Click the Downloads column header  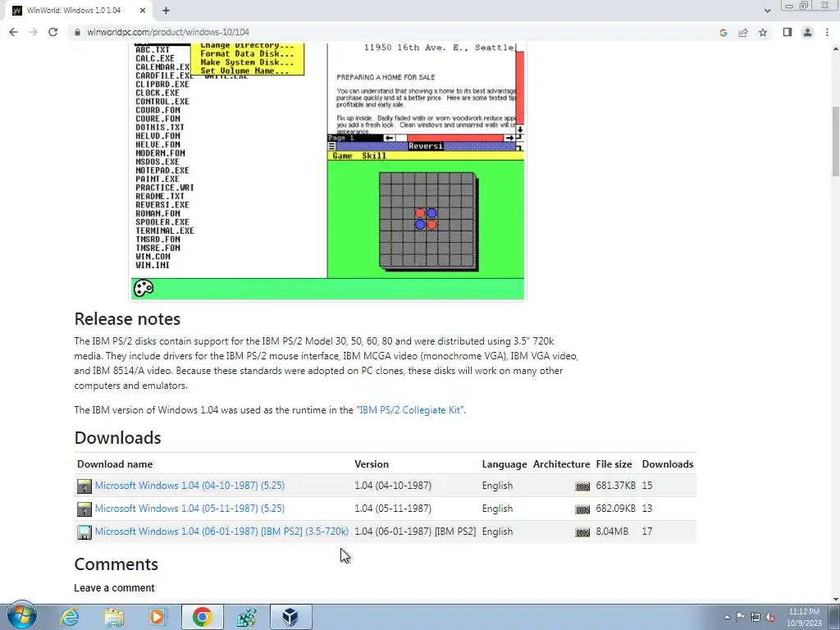(x=668, y=464)
